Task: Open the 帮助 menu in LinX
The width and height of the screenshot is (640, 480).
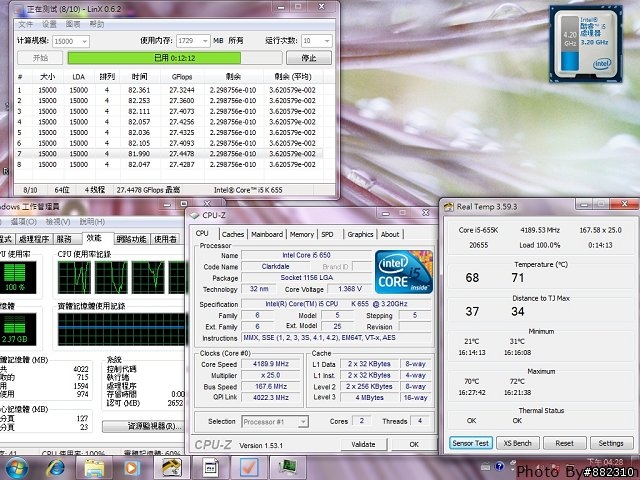Action: click(96, 24)
